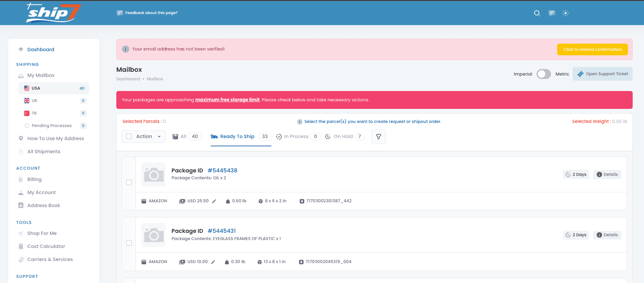The height and width of the screenshot is (283, 644).
Task: Click the filter funnel icon button
Action: tap(378, 137)
